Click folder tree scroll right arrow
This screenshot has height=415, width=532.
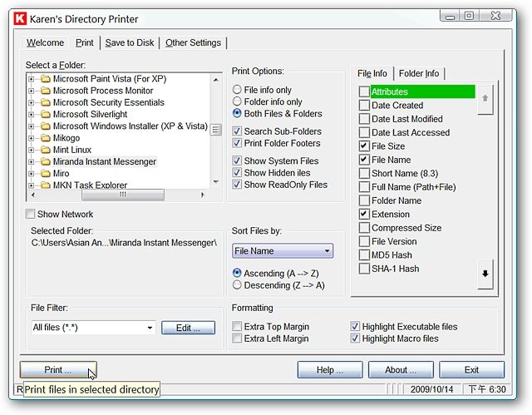[x=203, y=195]
